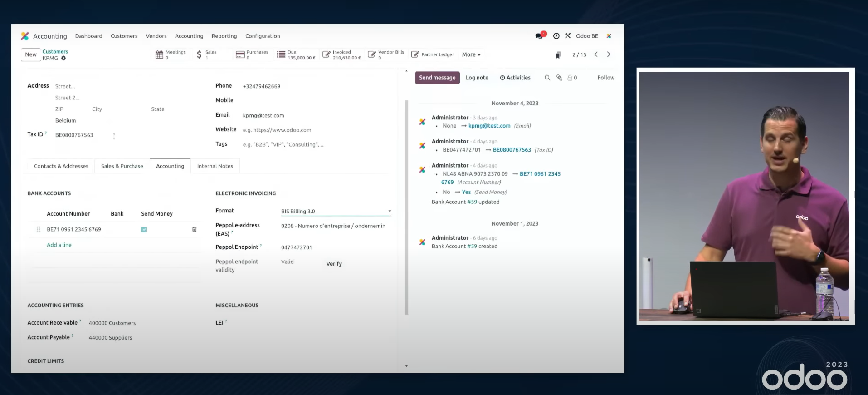Open Odoo BE company switcher
The width and height of the screenshot is (868, 395).
(x=587, y=36)
